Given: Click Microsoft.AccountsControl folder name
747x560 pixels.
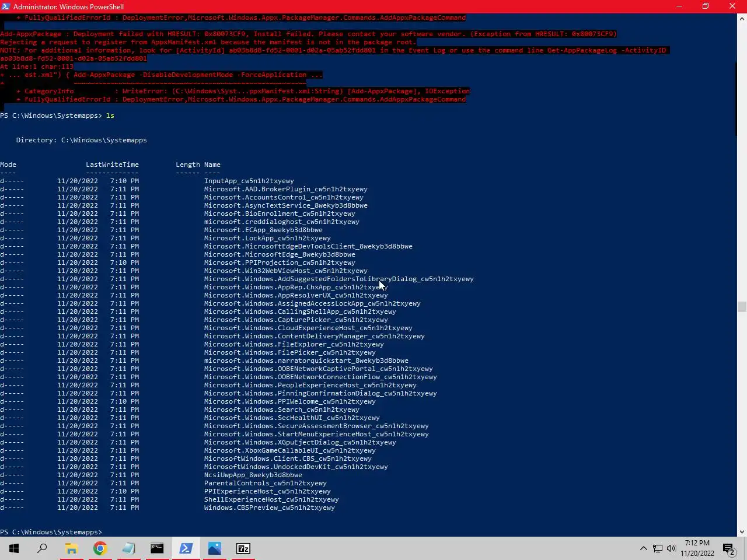Looking at the screenshot, I should (x=284, y=197).
